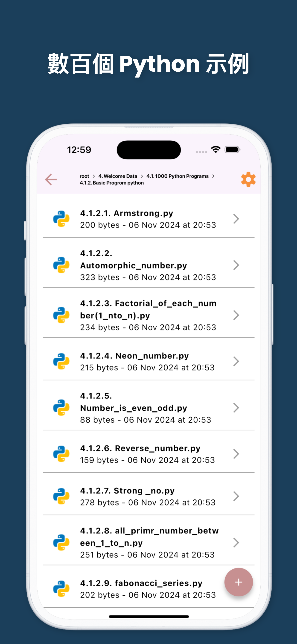Click the 88 bytes file details
Screen dimensions: 297x644
(x=146, y=420)
